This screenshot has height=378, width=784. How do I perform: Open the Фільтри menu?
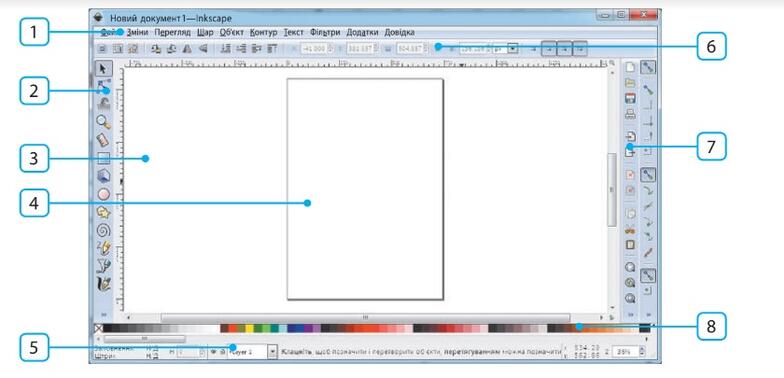325,32
